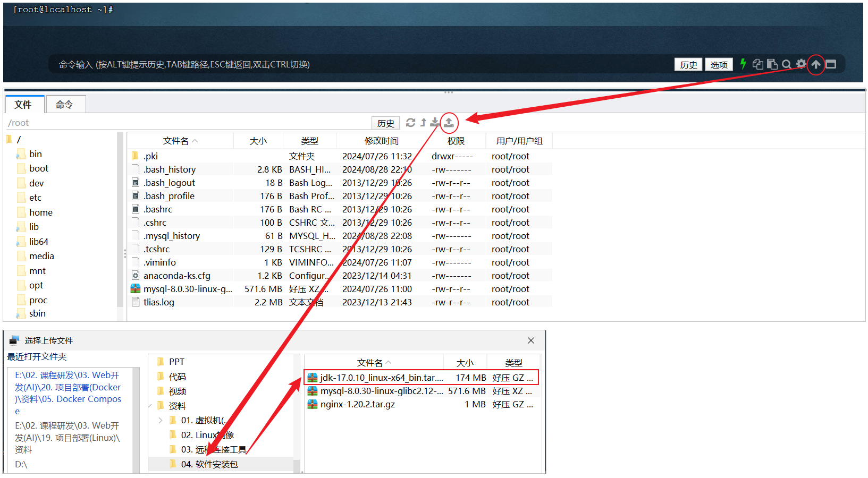
Task: Close the 选择上传文件 dialog
Action: 531,340
